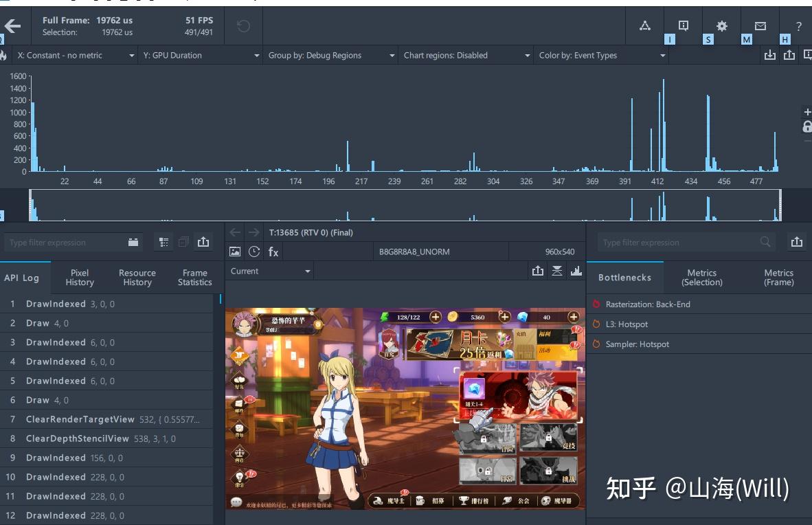Screen dimensions: 812x525
Task: Switch to the Metrics (Frame) tab
Action: pyautogui.click(x=778, y=278)
